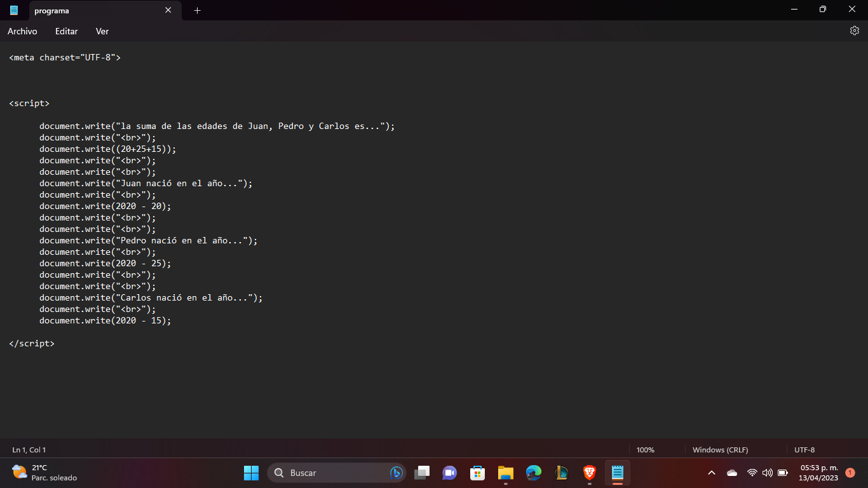The width and height of the screenshot is (868, 488).
Task: Minimize the Notepad window
Action: (x=794, y=10)
